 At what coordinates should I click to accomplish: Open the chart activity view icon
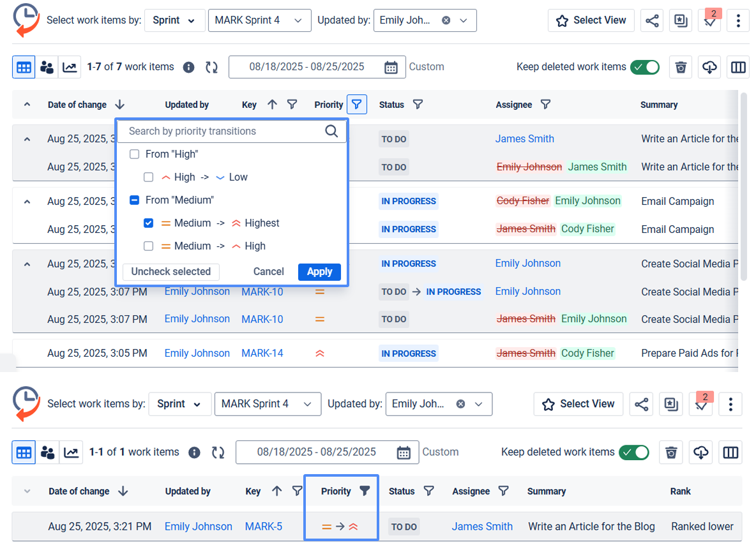pyautogui.click(x=70, y=67)
